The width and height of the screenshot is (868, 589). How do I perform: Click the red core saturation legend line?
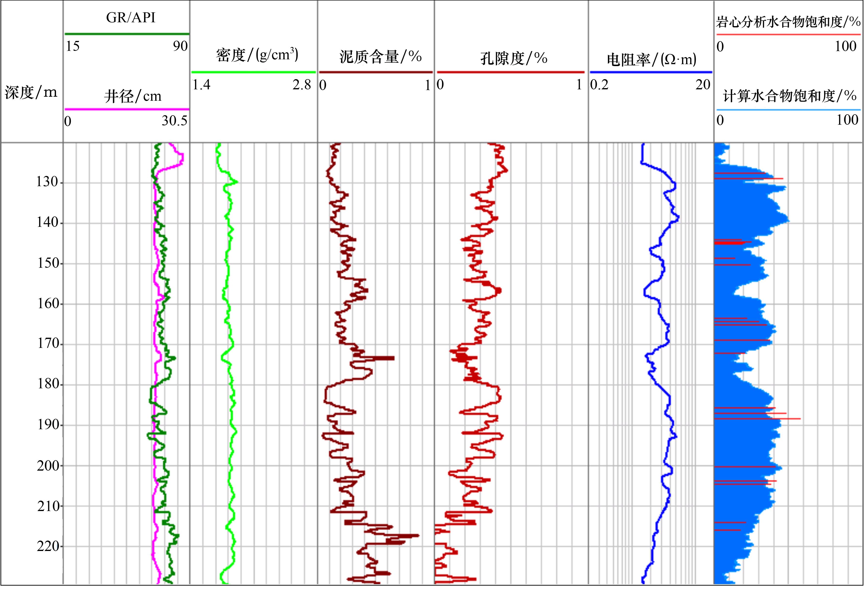(x=789, y=34)
